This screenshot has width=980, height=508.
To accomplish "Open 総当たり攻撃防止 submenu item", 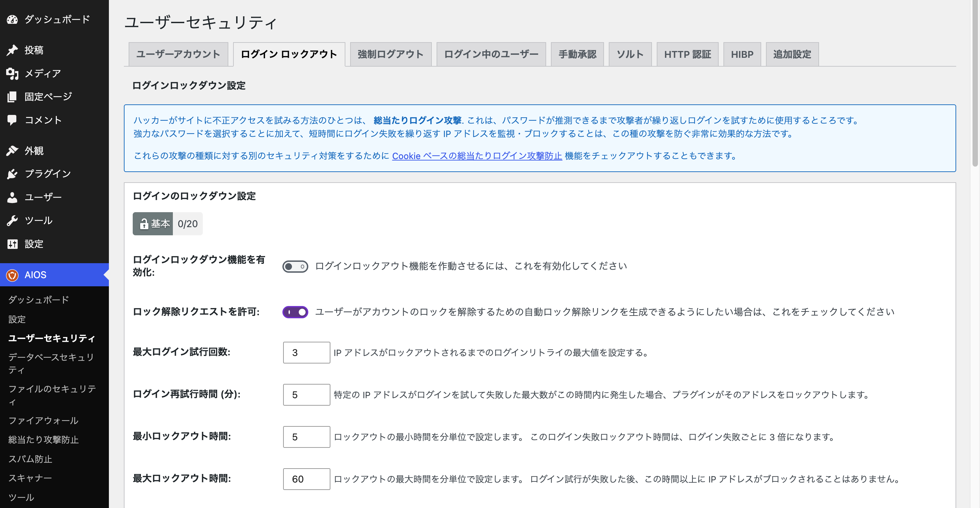I will (x=43, y=440).
